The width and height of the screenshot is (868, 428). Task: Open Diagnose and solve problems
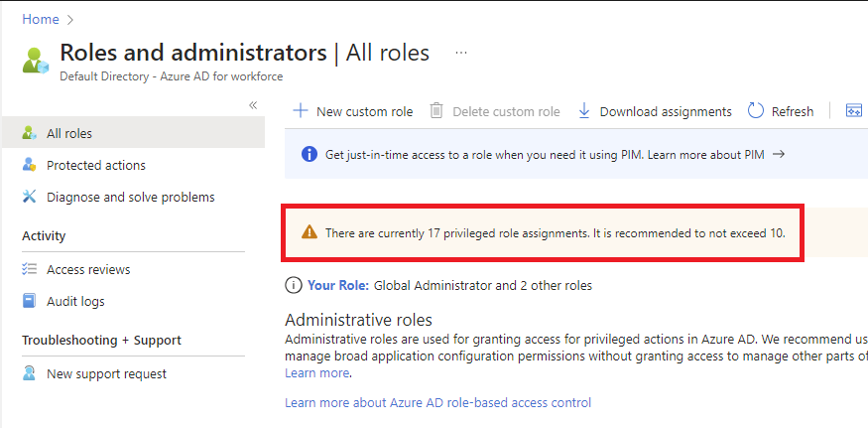pos(133,197)
